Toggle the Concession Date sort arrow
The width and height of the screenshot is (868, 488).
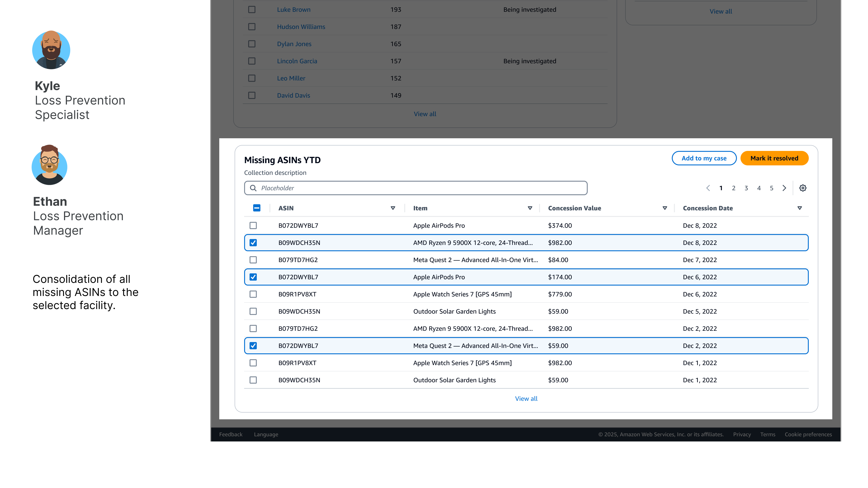coord(799,208)
